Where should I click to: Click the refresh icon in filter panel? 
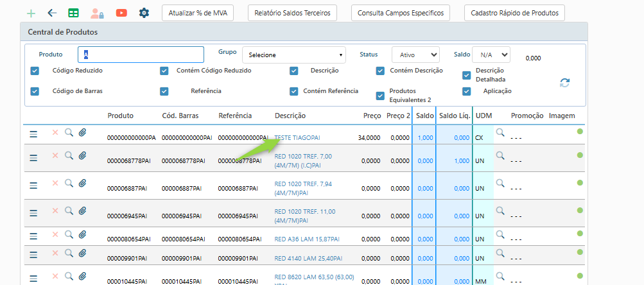[x=565, y=82]
